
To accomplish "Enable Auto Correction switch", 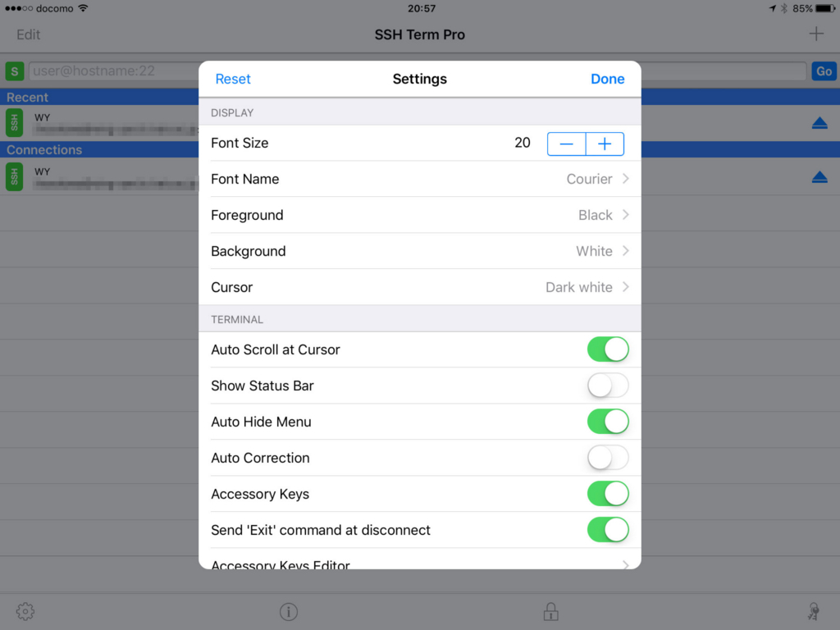I will (x=608, y=458).
